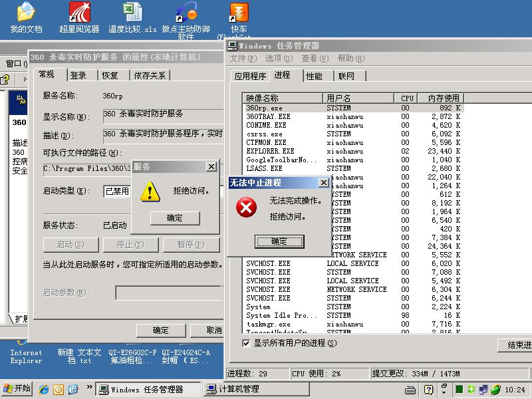Screen dimensions: 532x399
Task: Select the EXPLORER.EXE process row
Action: tap(353, 152)
